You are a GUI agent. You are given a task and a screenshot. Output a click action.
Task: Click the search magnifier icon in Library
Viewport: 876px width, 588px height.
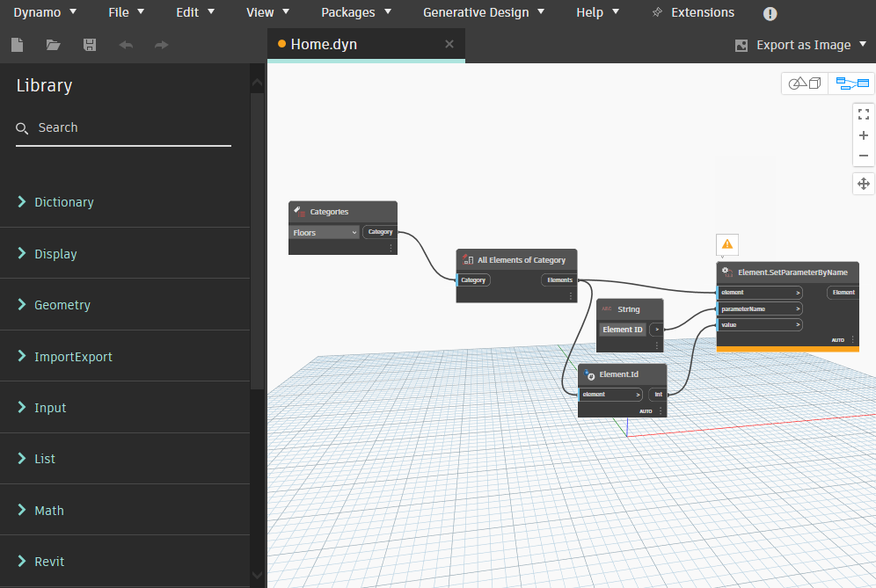point(22,128)
